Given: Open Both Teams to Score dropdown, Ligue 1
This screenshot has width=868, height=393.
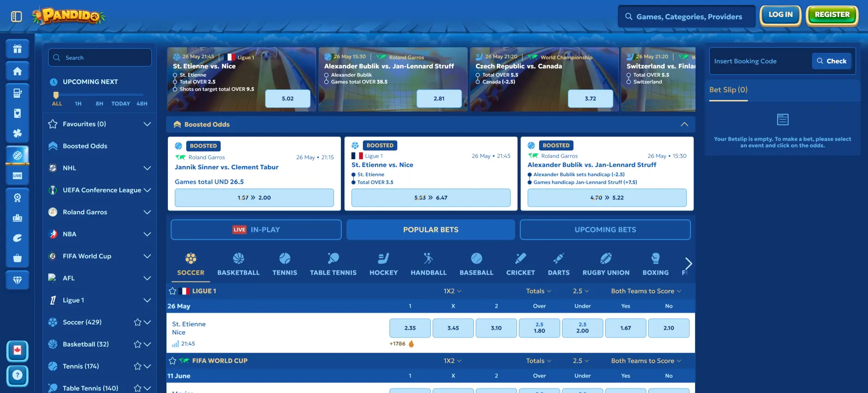Looking at the screenshot, I should (646, 291).
